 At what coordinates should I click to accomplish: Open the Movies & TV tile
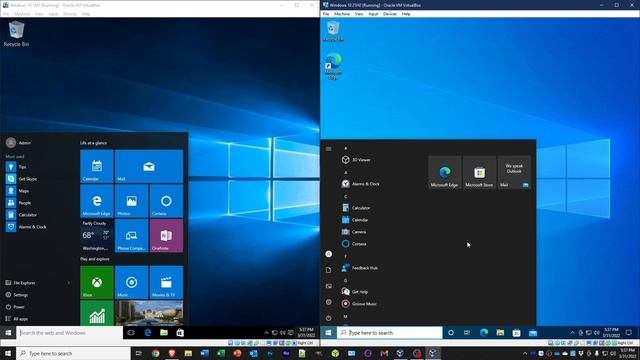coord(166,282)
